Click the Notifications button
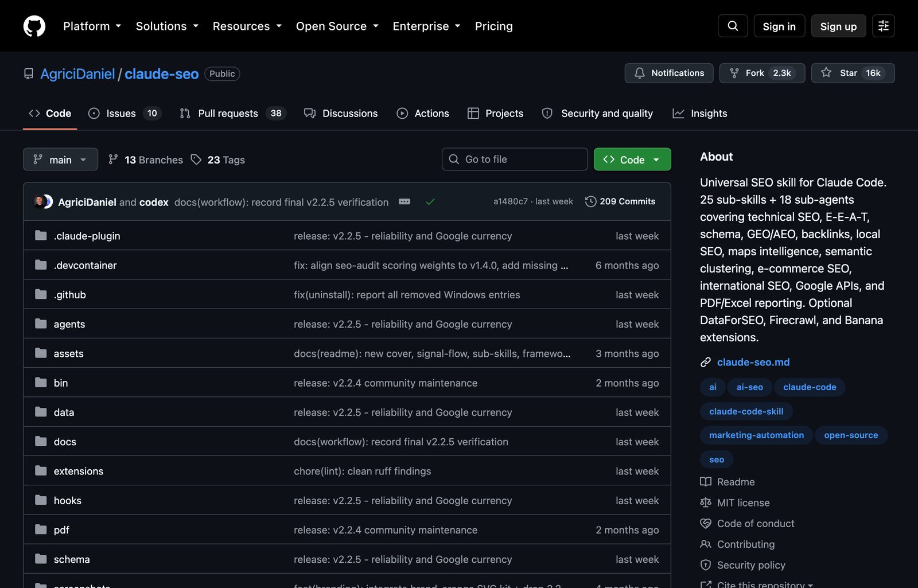The width and height of the screenshot is (918, 588). (x=669, y=73)
